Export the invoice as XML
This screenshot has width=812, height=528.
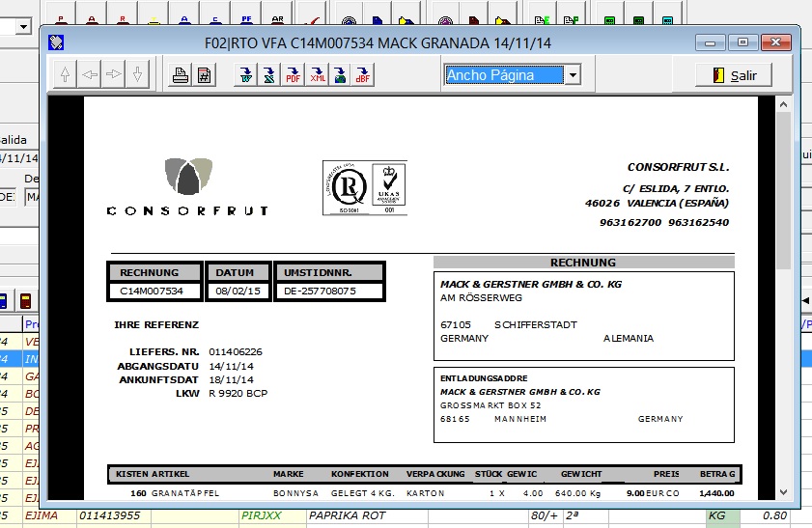click(x=317, y=75)
